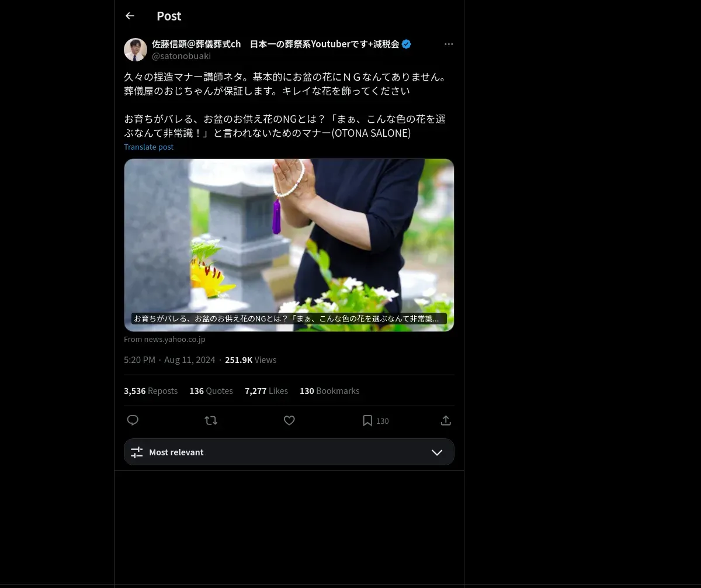The image size is (701, 588).
Task: Open the 7,277 Likes list
Action: [x=266, y=391]
